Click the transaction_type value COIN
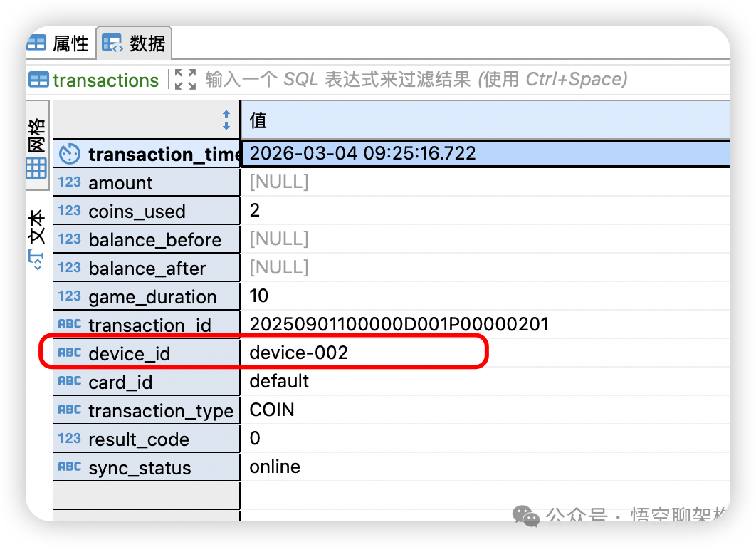 [x=272, y=410]
